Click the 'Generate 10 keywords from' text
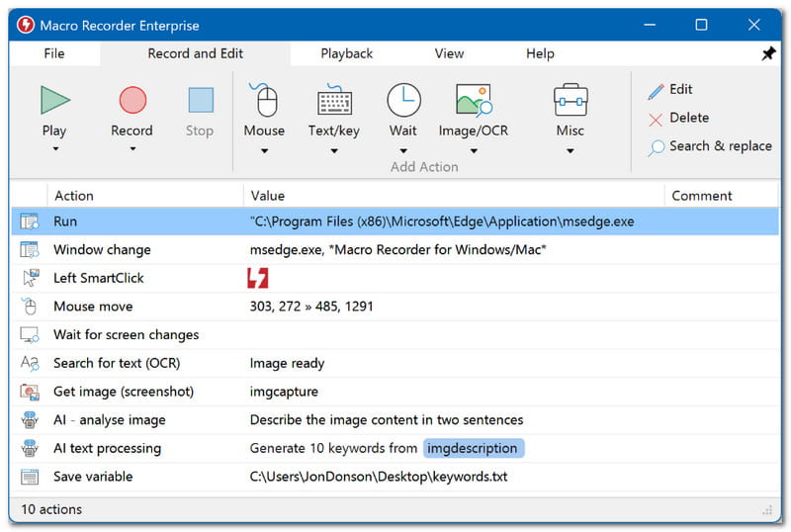 [333, 448]
